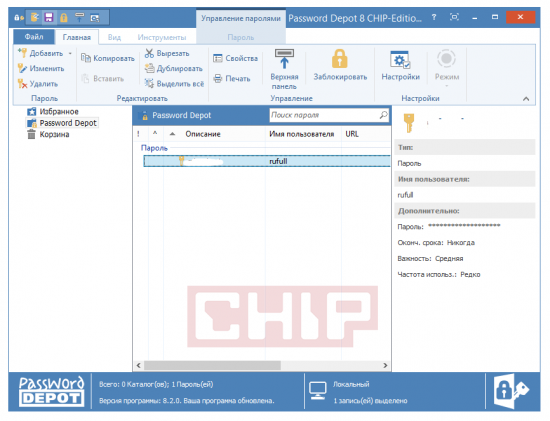Viewport: 550px width, 421px height.
Task: Select Password Depot folder in the tree
Action: 62,123
